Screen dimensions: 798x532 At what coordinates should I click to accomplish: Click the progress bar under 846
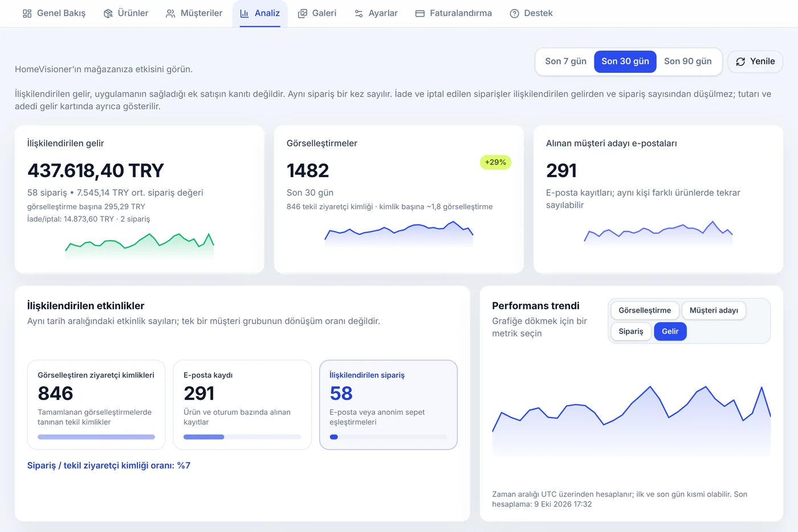tap(96, 437)
